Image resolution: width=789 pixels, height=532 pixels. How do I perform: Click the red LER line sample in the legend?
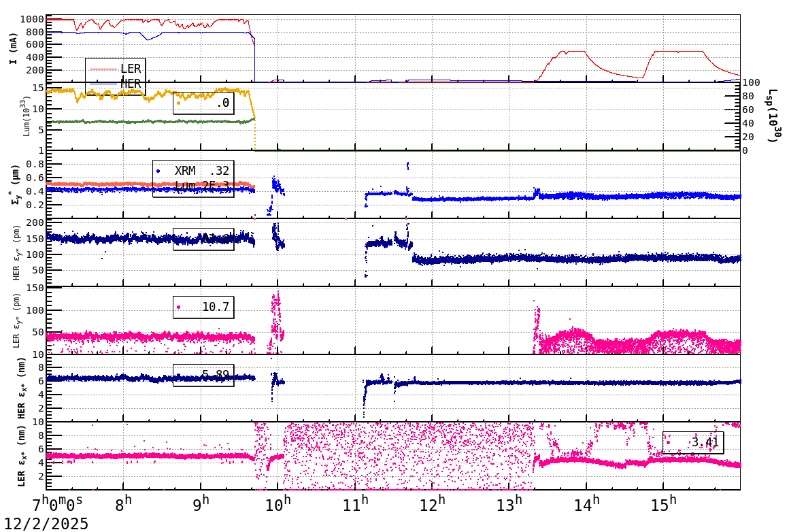tap(103, 69)
